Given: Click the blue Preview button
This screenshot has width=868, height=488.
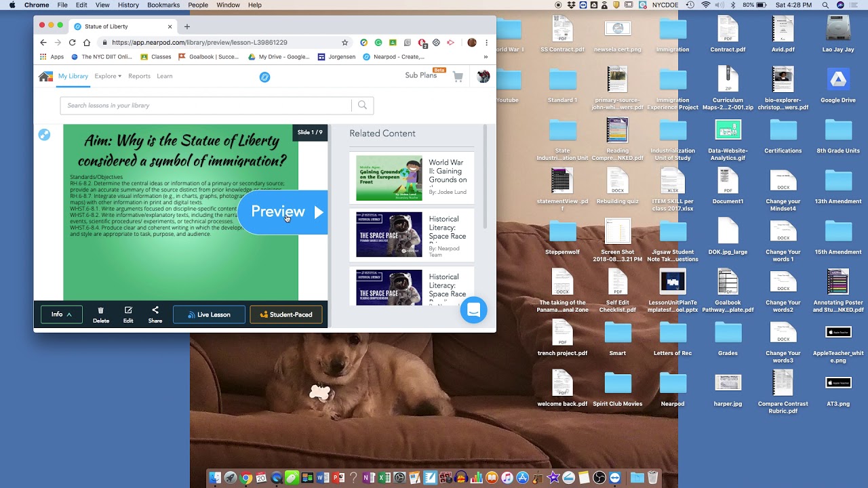Looking at the screenshot, I should pyautogui.click(x=283, y=212).
